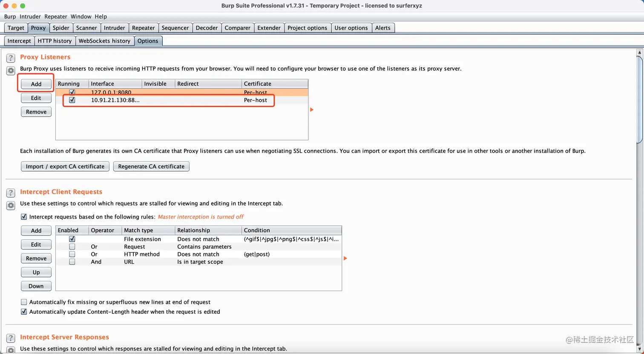Click Edit button for proxy listeners
Screen dimensions: 644x354
click(36, 98)
